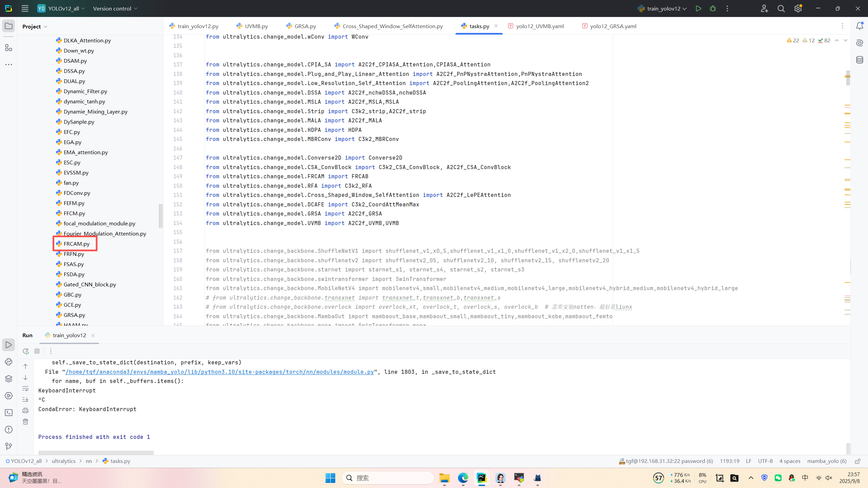Open the Terminal tool window

pyautogui.click(x=8, y=412)
